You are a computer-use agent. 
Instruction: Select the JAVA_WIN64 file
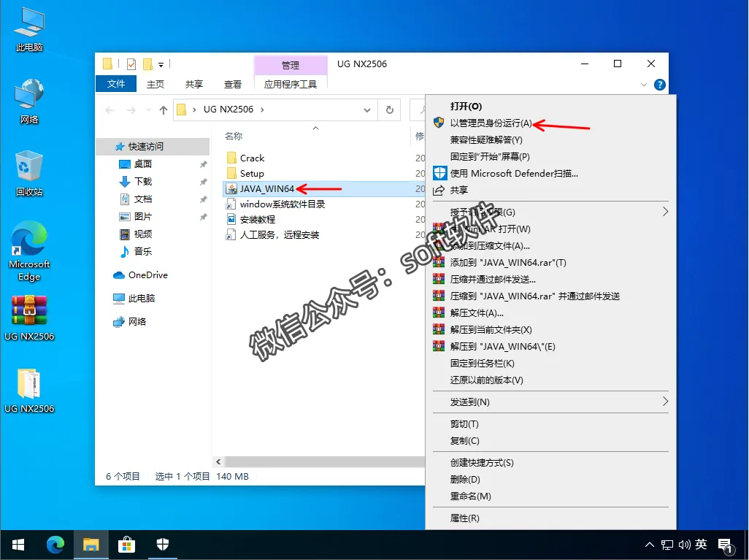[267, 189]
